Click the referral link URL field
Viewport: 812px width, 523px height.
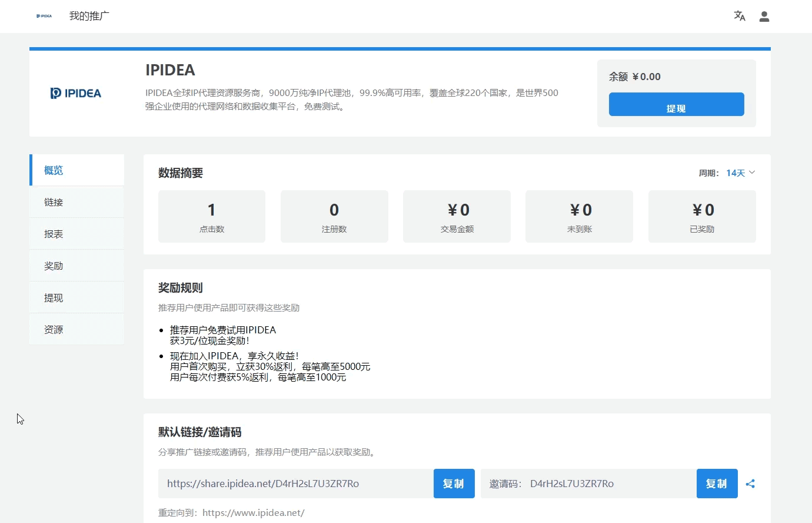[296, 484]
